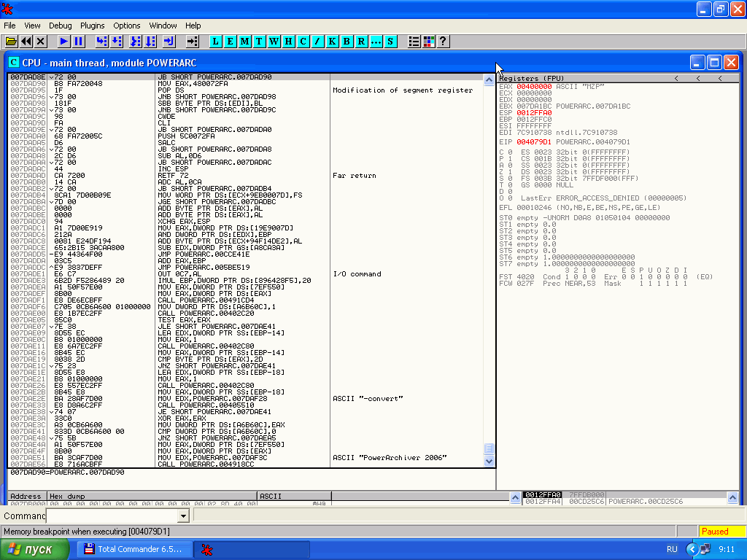The image size is (747, 560).
Task: Open the Window menu
Action: (163, 26)
